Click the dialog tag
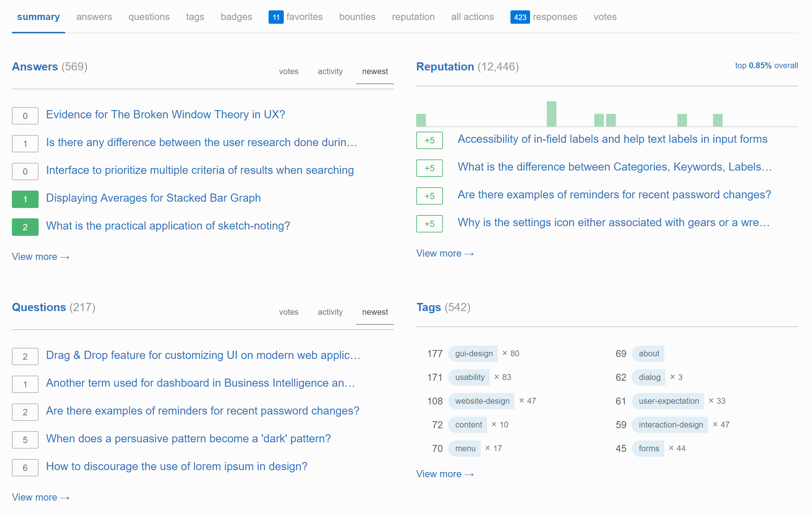The image size is (812, 515). [x=649, y=377]
